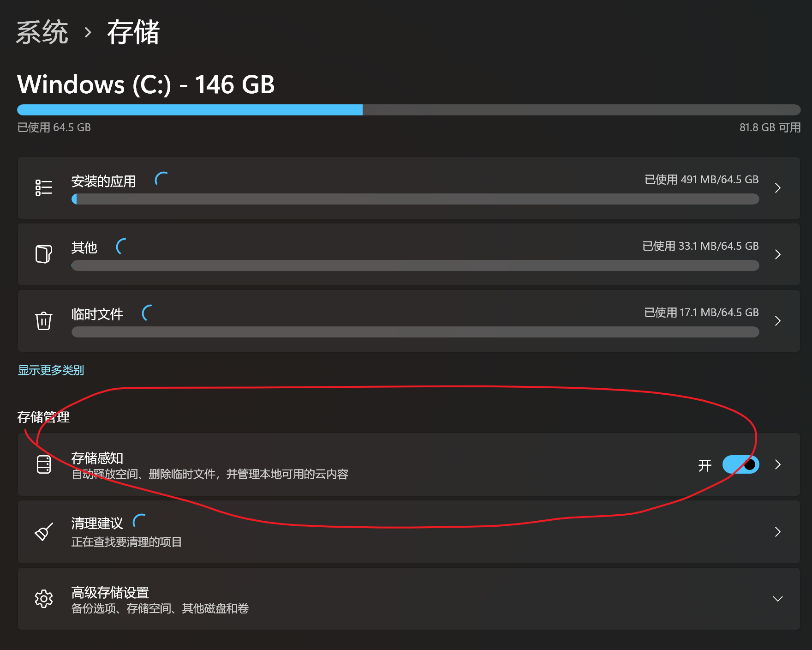Click the installed apps list icon
This screenshot has width=812, height=650.
point(44,188)
